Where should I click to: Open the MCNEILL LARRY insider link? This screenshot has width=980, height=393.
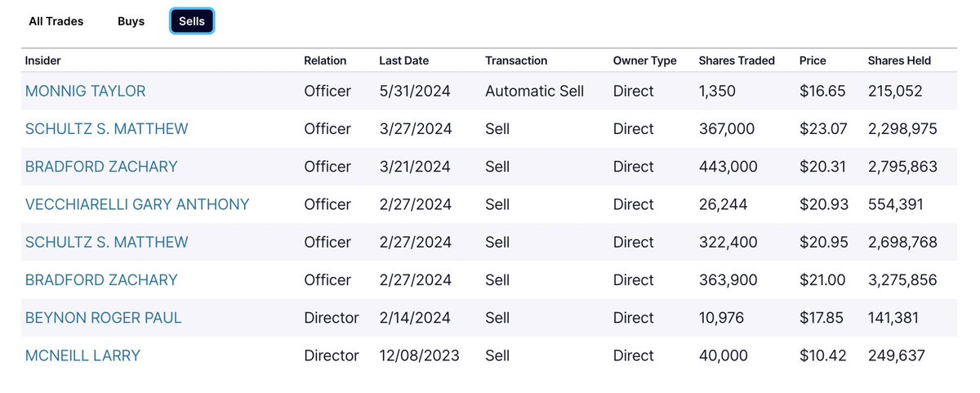[82, 355]
